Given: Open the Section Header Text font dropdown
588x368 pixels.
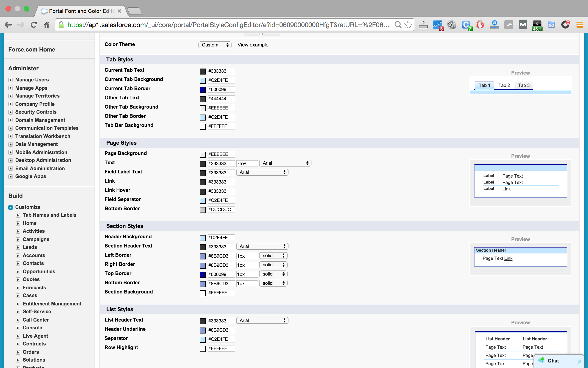Looking at the screenshot, I should [262, 246].
